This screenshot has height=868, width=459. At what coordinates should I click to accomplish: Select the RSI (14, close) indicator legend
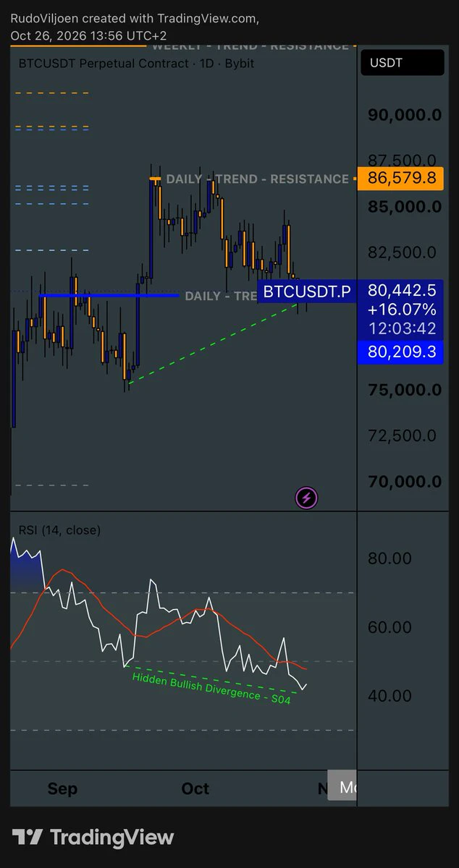[x=59, y=530]
